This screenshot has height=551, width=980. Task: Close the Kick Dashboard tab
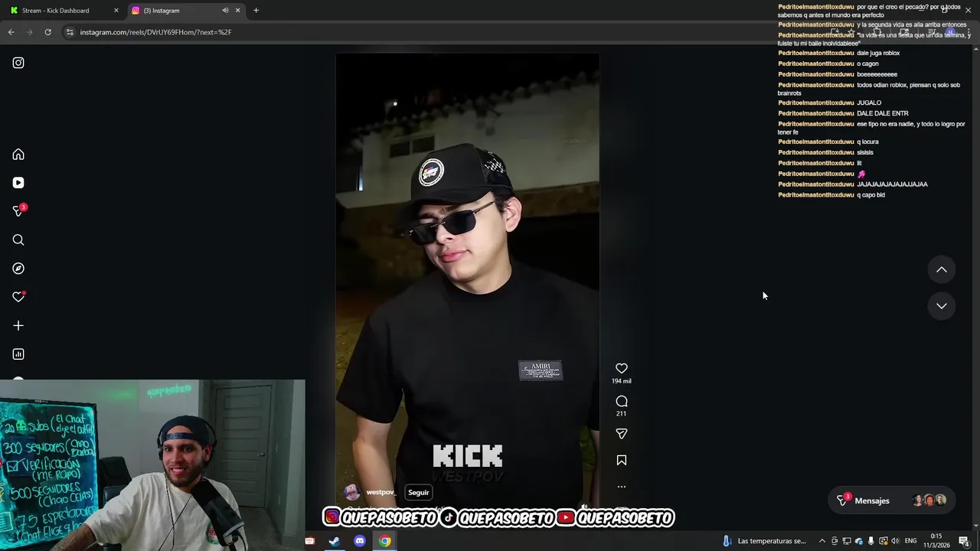tap(116, 11)
